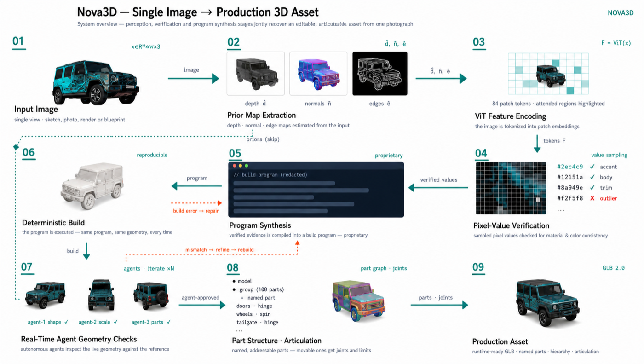Click the priors (skip) label
This screenshot has height=364, width=644.
pyautogui.click(x=263, y=139)
